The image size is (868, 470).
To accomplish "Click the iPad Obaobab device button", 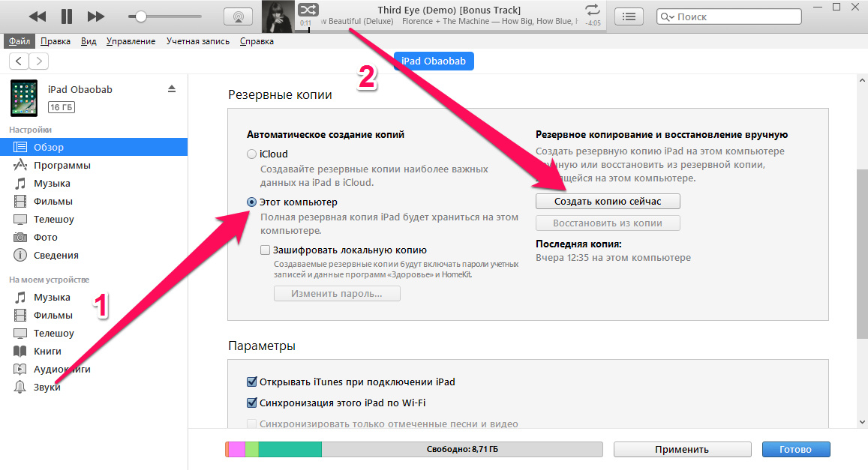I will pos(434,61).
